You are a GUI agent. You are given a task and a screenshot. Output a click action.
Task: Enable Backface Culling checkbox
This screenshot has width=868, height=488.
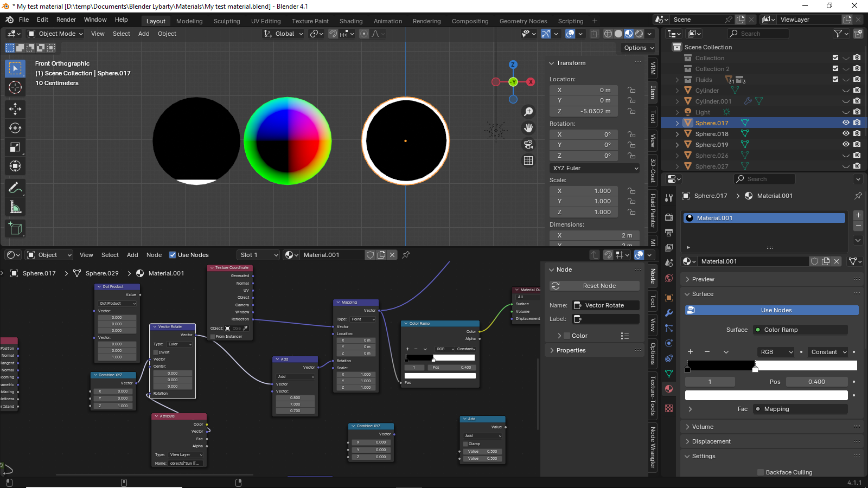tap(761, 472)
